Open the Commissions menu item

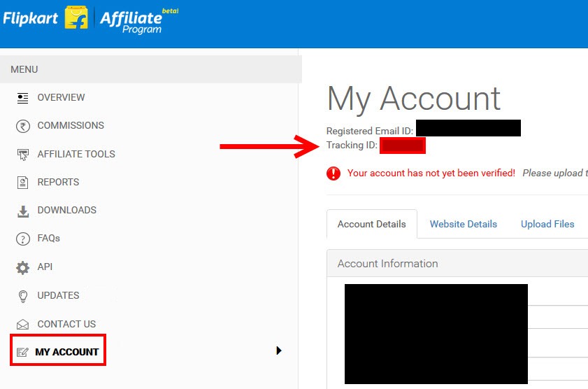(71, 125)
